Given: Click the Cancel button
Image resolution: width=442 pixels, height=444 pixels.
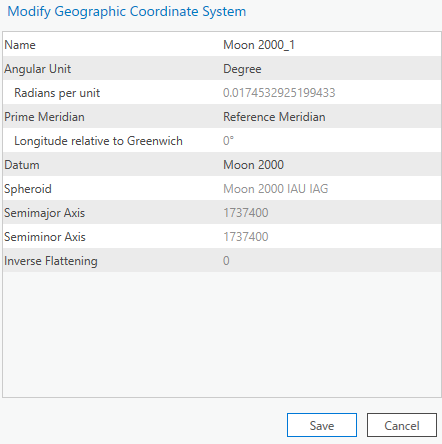Looking at the screenshot, I should coord(402,425).
